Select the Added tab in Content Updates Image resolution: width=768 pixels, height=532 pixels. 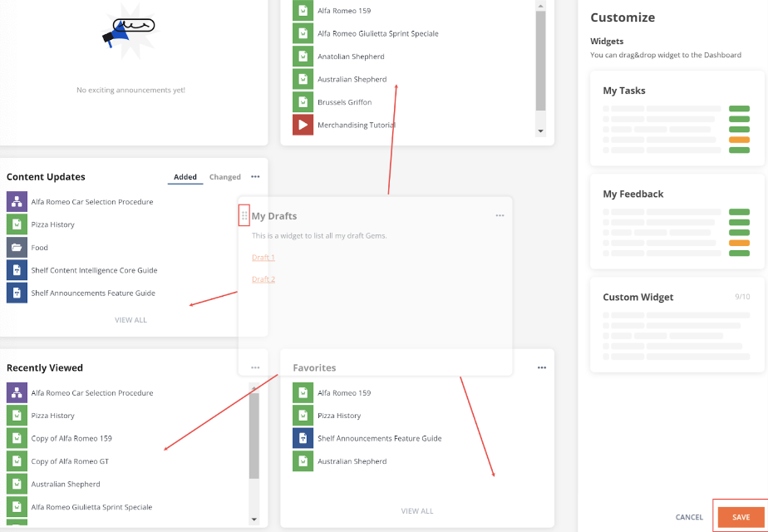(185, 176)
